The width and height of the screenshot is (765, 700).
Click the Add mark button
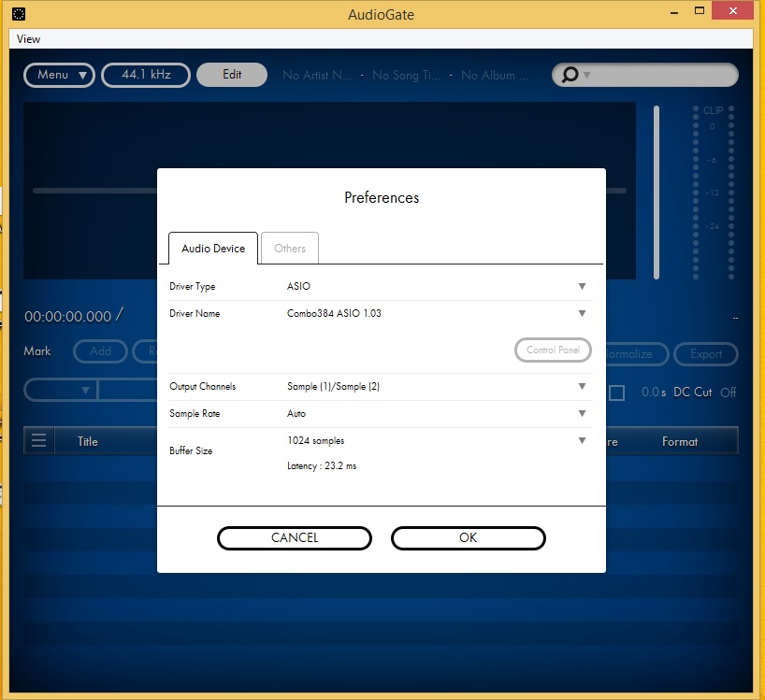click(100, 351)
